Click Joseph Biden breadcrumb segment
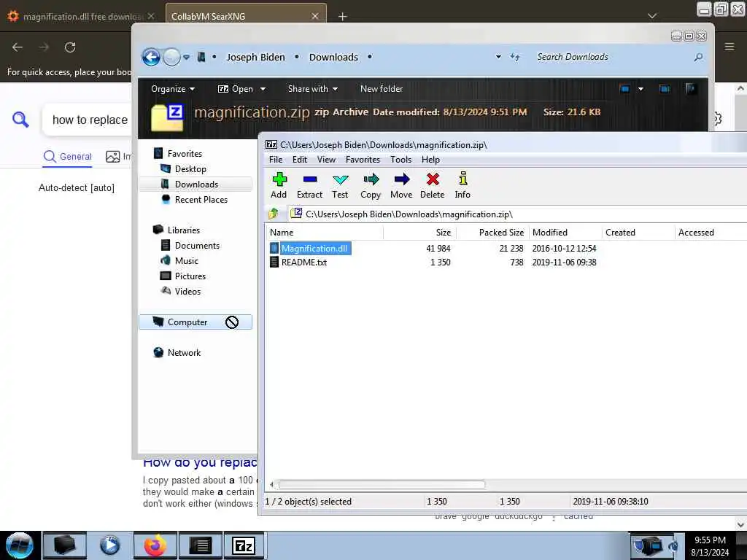747x560 pixels. point(256,57)
